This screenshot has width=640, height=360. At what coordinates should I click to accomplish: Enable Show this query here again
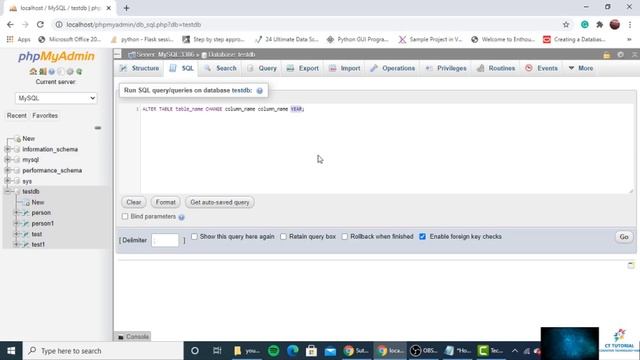tap(194, 236)
